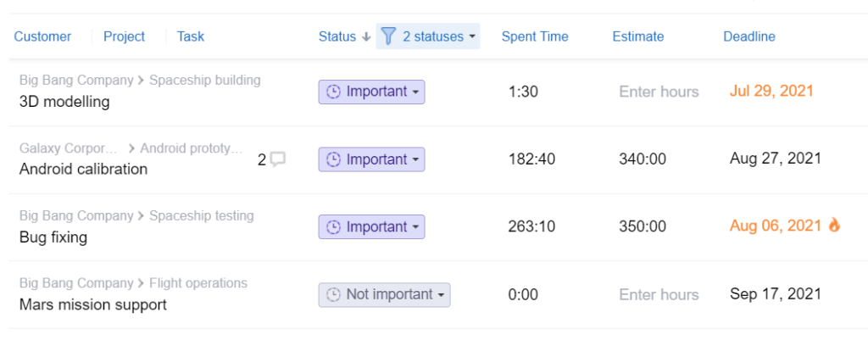This screenshot has width=868, height=346.
Task: Click the Spent Time column header
Action: pyautogui.click(x=535, y=36)
